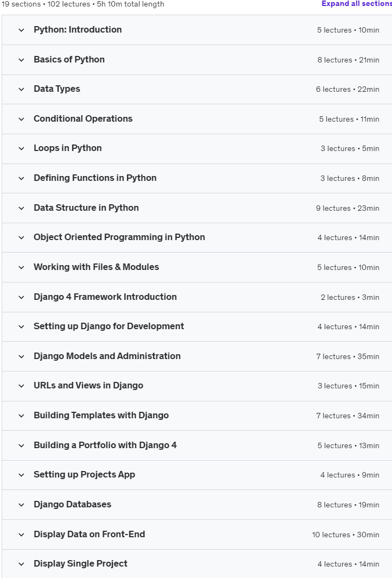Click the '3 lectures • 8min' text
Viewport: 392px width, 578px height.
pos(350,178)
